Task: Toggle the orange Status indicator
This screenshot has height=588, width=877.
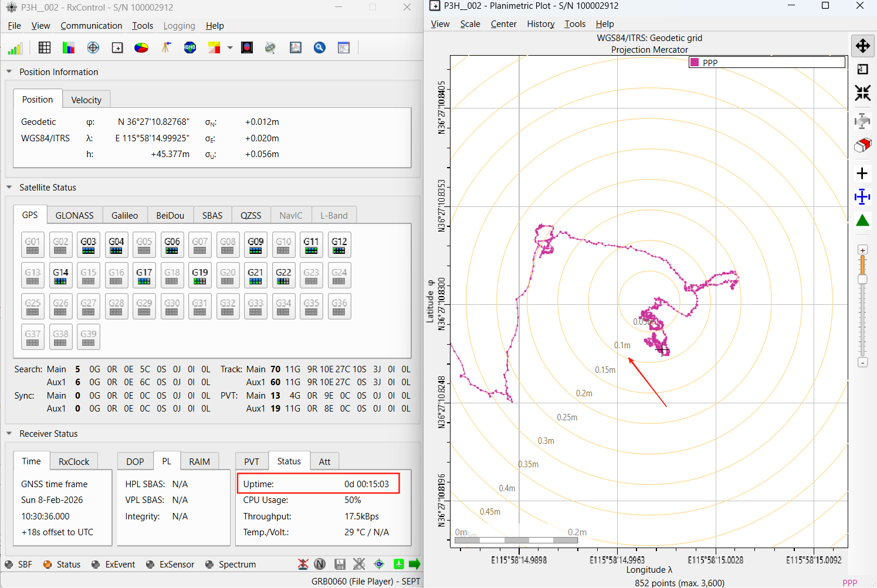Action: tap(62, 565)
